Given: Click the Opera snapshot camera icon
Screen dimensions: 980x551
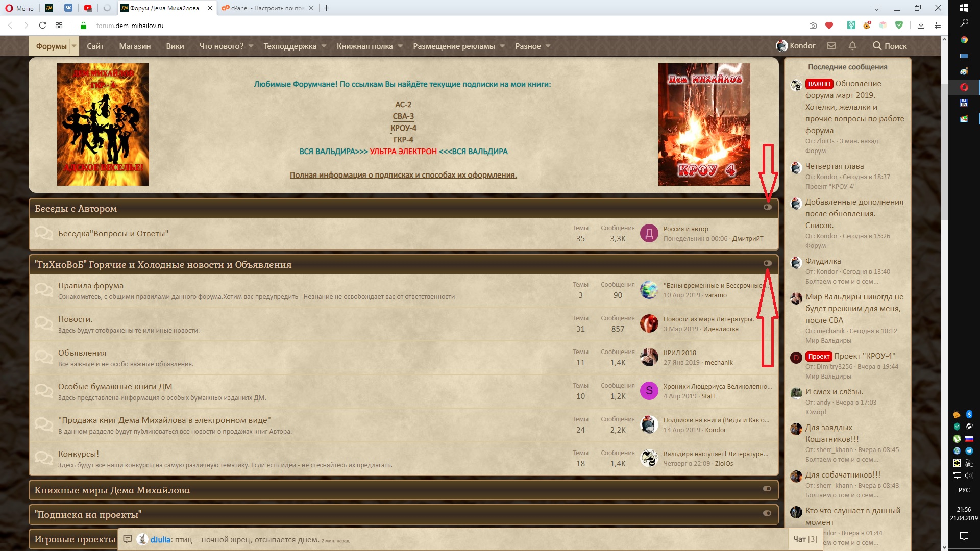Looking at the screenshot, I should click(x=813, y=26).
